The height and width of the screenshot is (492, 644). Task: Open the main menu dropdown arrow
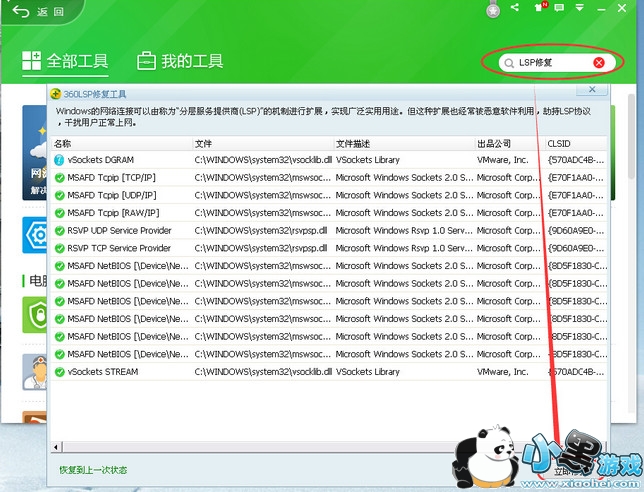(580, 7)
